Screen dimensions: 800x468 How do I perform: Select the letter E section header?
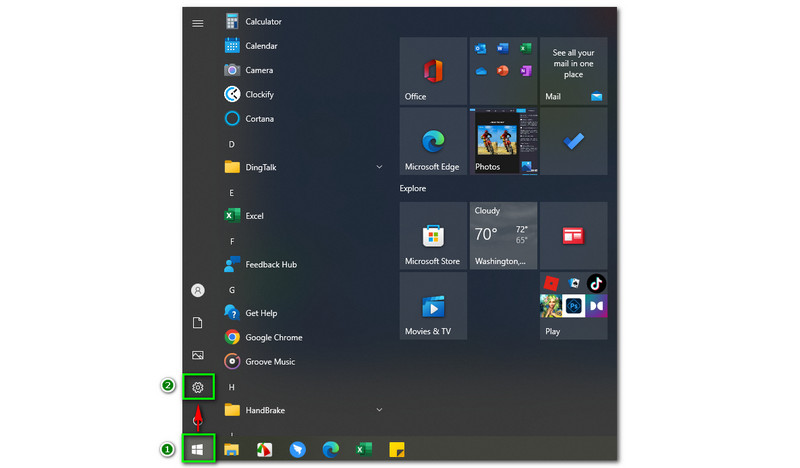click(231, 192)
